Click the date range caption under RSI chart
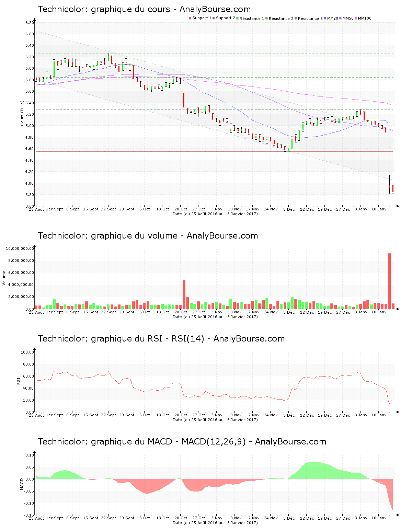 pyautogui.click(x=215, y=420)
